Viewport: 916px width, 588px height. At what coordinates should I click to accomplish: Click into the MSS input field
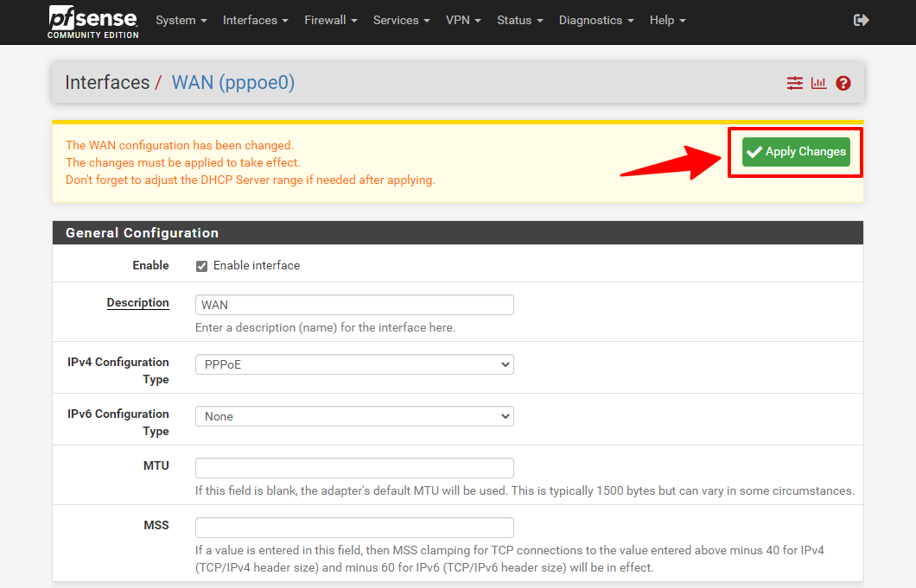tap(354, 528)
